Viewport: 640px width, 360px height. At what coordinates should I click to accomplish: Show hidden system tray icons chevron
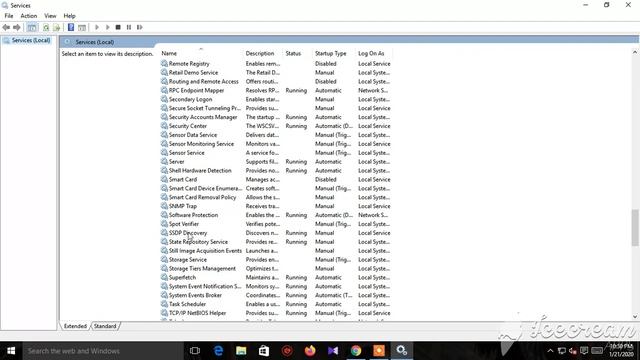pos(550,351)
